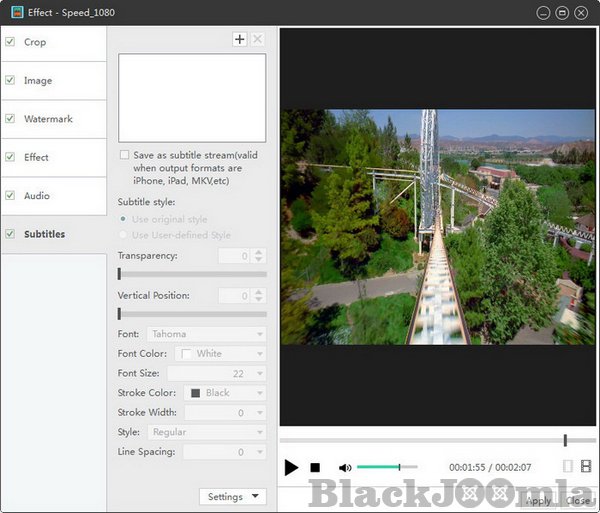The image size is (600, 513).
Task: Open the Font Color dropdown
Action: pyautogui.click(x=220, y=353)
